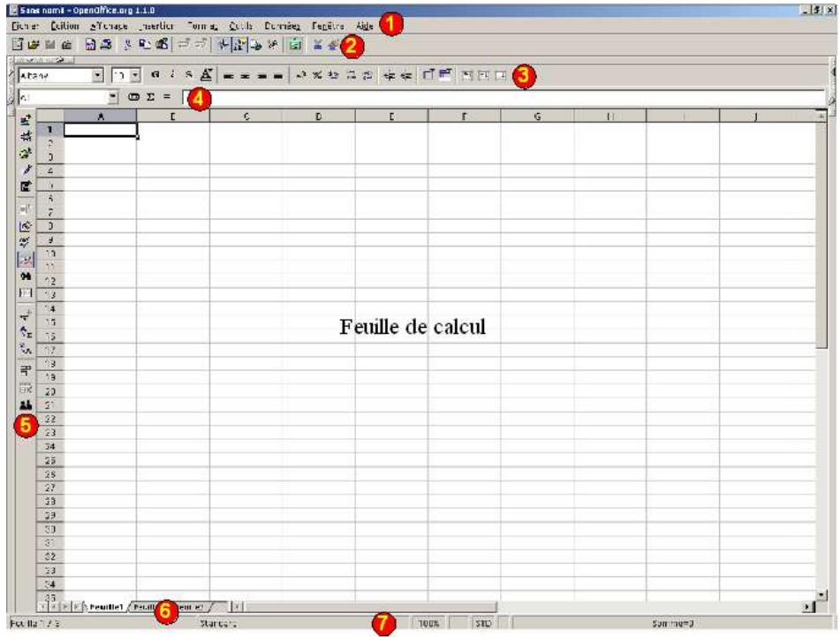Open the Borders icon in object bar
This screenshot has height=637, width=840.
click(428, 76)
